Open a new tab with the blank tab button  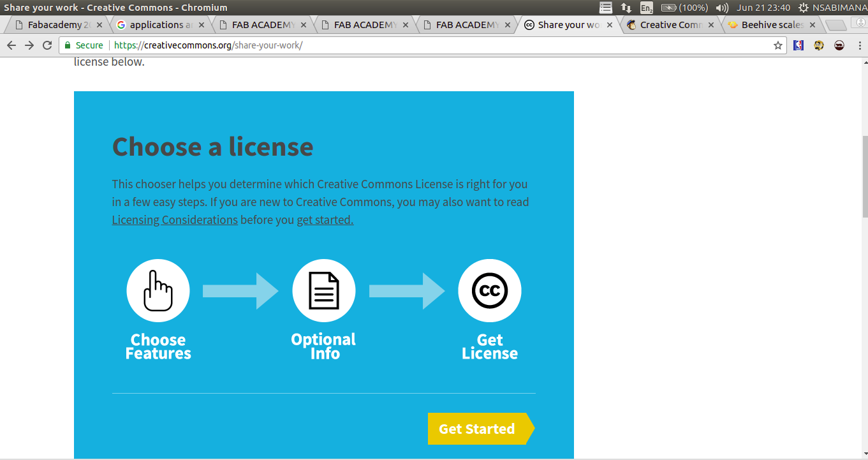(835, 25)
